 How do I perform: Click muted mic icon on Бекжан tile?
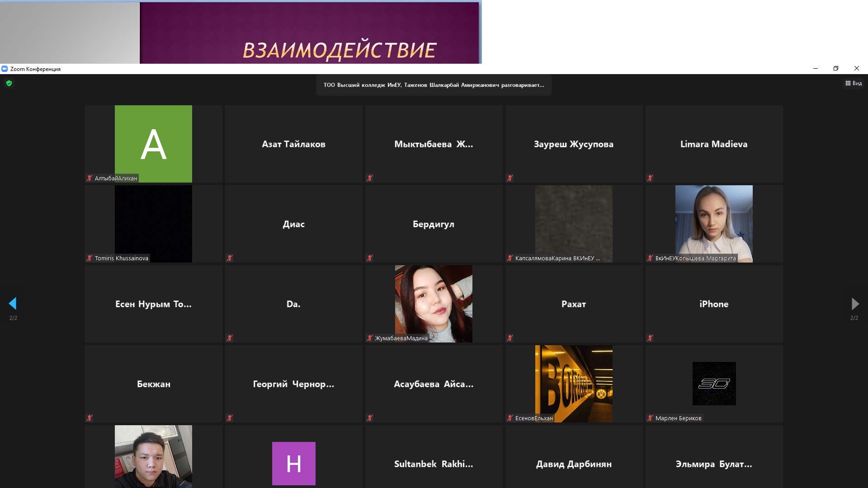(90, 418)
